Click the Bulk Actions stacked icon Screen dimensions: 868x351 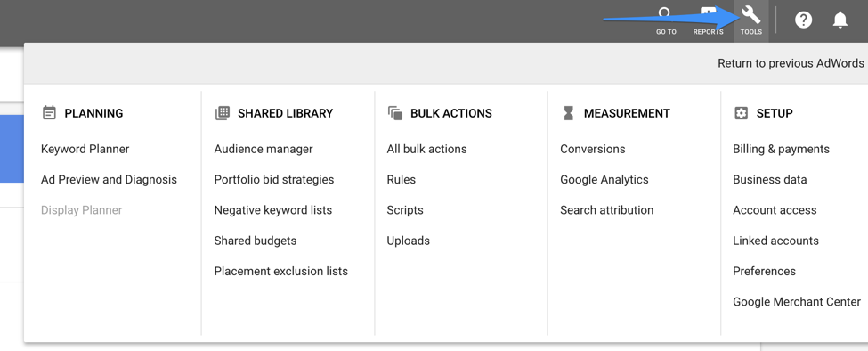coord(395,113)
